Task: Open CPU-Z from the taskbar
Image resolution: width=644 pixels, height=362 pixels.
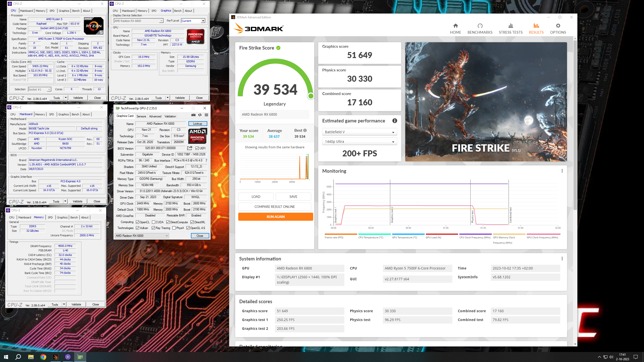Action: [68, 357]
